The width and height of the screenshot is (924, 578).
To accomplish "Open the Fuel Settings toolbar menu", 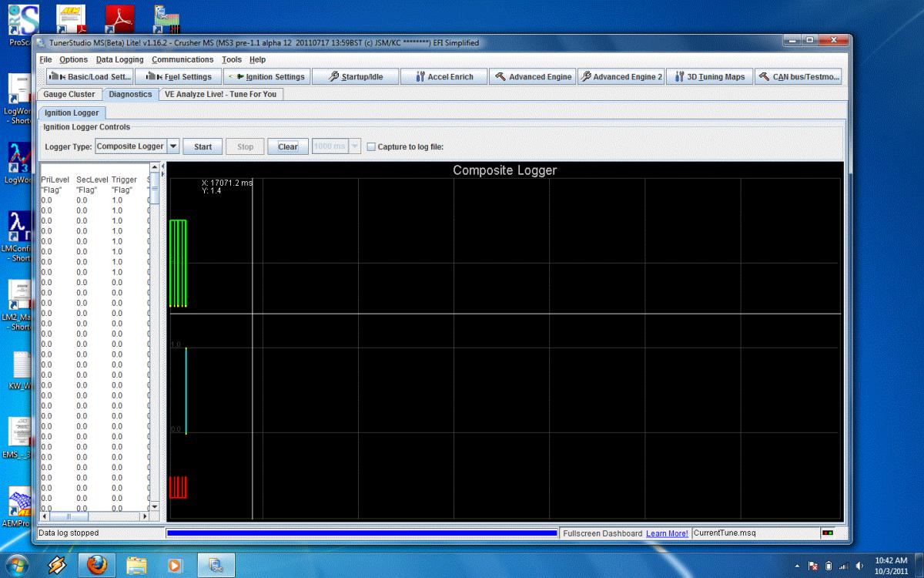I will click(179, 77).
